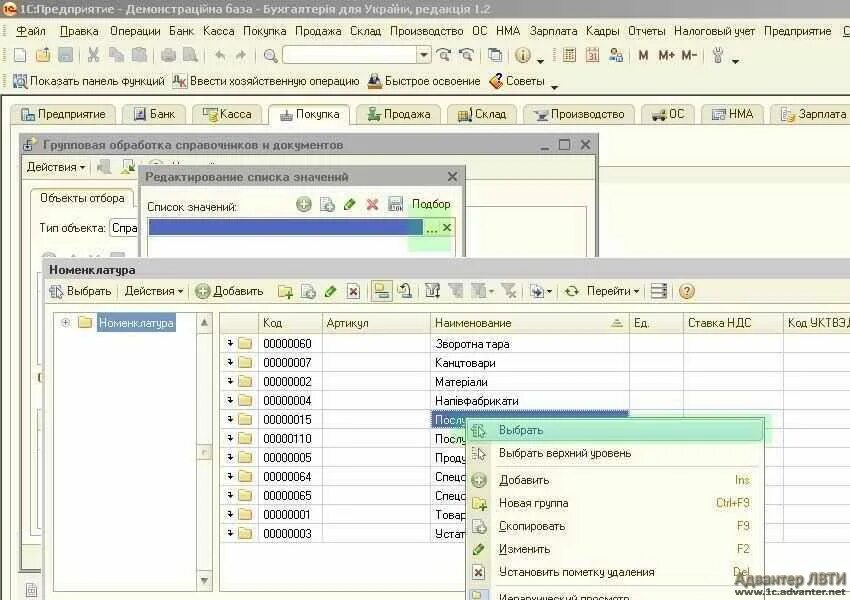Screen dimensions: 850x600
Task: Expand the Зворотна тара folder row
Action: click(x=230, y=343)
